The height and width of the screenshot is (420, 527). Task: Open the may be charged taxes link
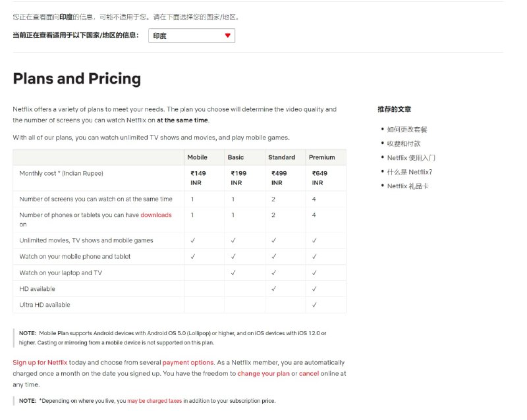tap(155, 401)
